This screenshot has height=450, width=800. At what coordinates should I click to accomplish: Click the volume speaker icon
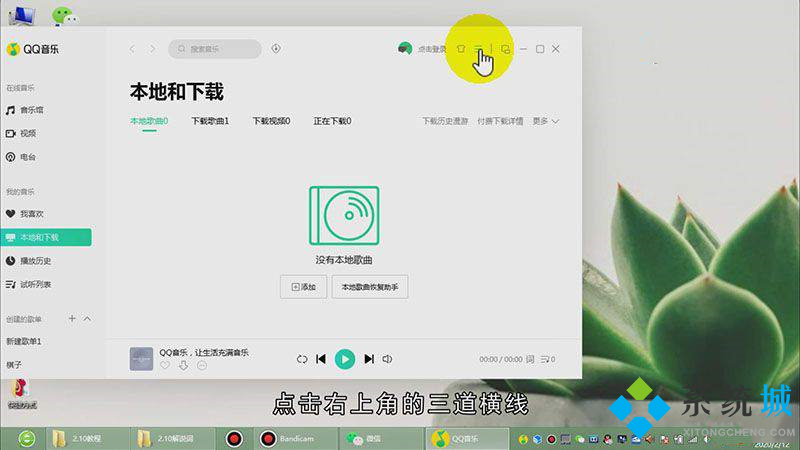pos(387,359)
